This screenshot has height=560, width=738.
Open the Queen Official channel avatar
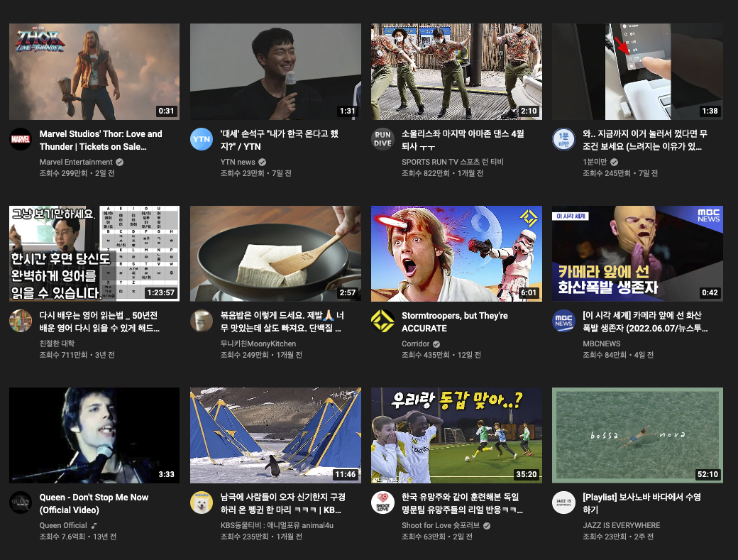click(x=21, y=503)
